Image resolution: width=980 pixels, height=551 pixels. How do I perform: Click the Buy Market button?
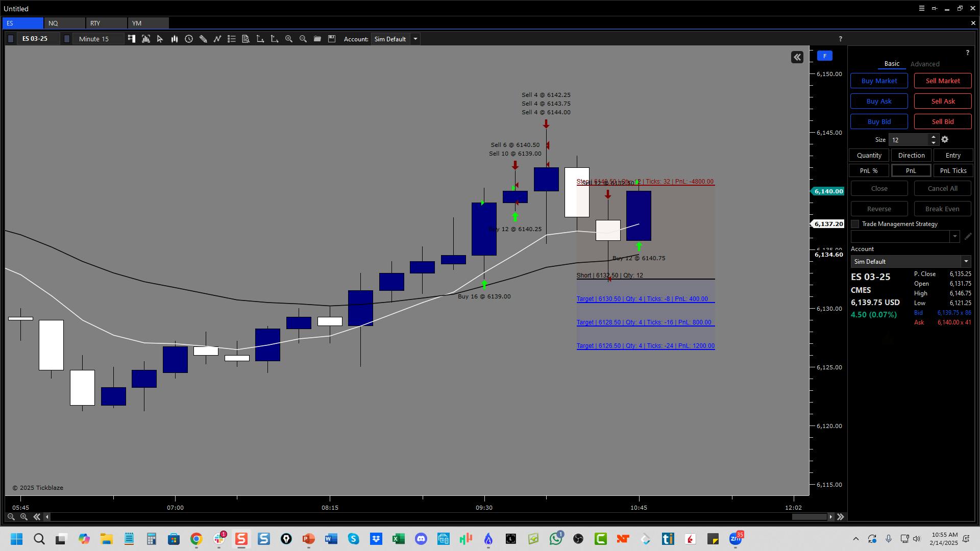(878, 81)
